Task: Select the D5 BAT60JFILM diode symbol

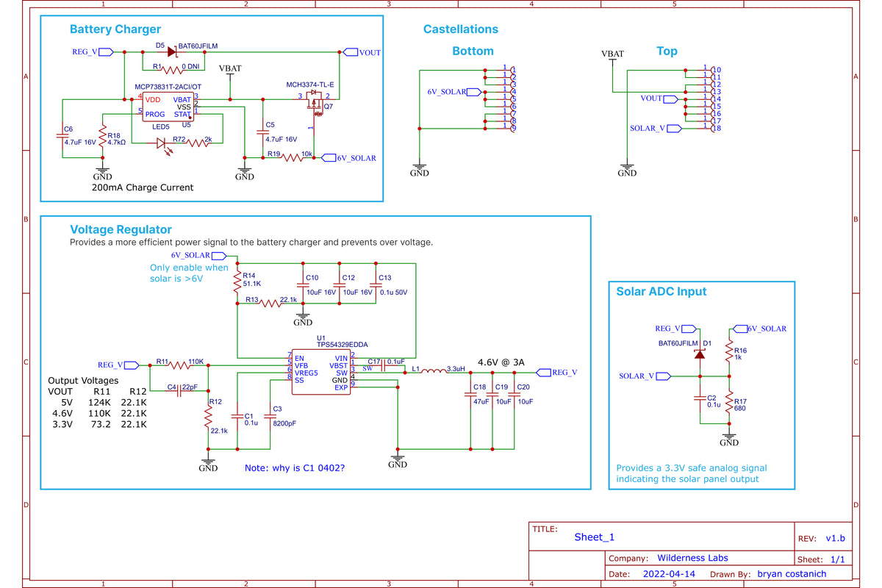Action: (x=171, y=52)
